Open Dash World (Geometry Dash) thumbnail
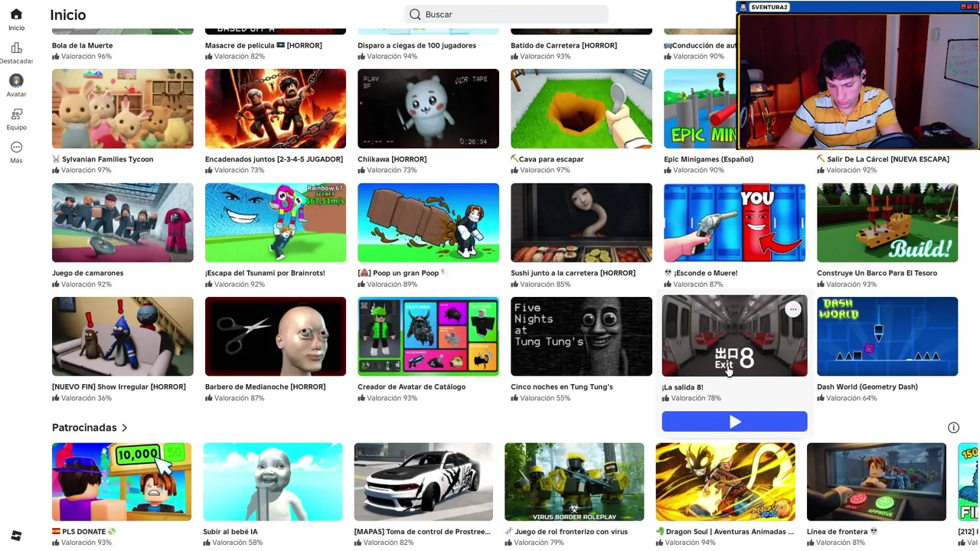The width and height of the screenshot is (980, 551). pyautogui.click(x=887, y=337)
